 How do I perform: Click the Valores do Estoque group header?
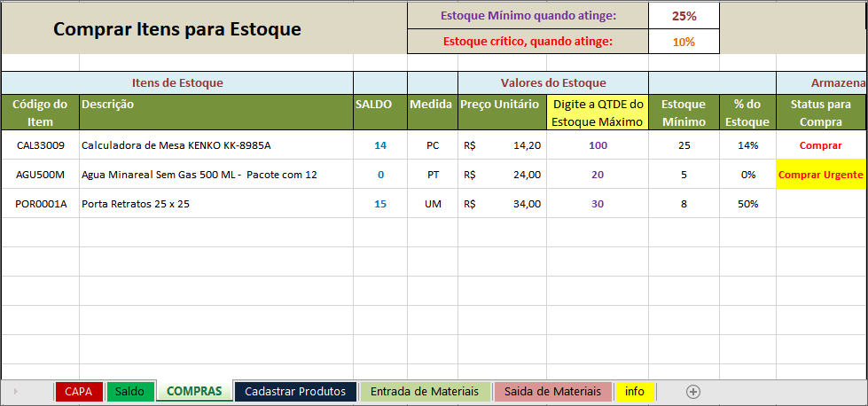click(553, 83)
